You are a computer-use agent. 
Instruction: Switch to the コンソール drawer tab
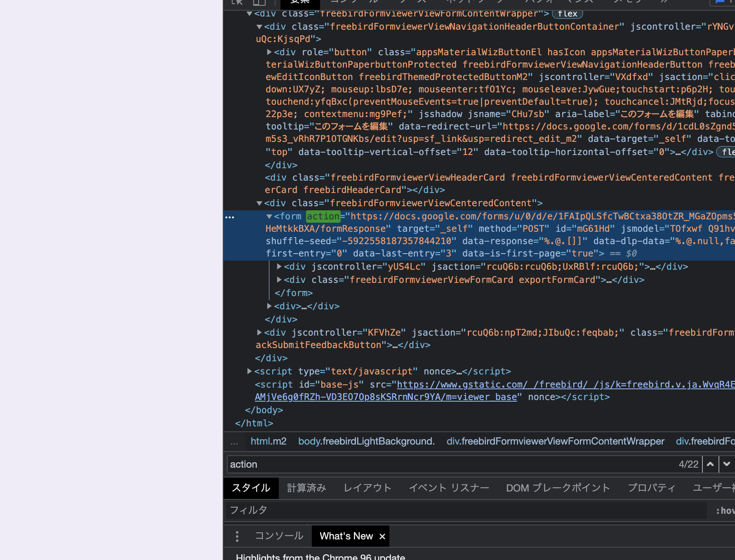pos(279,536)
